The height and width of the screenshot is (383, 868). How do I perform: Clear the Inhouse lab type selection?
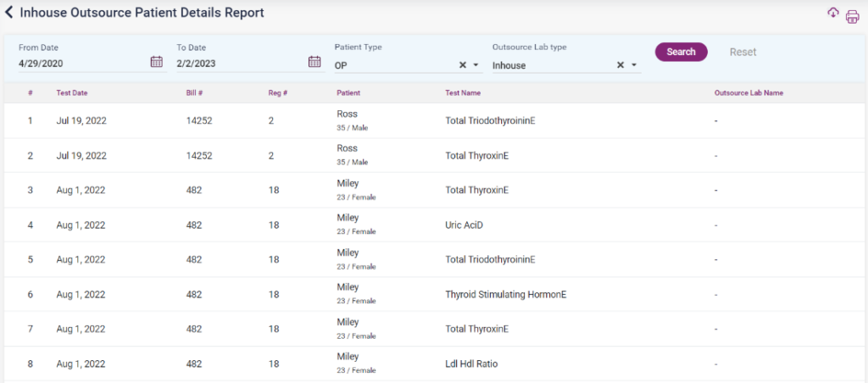click(x=620, y=65)
